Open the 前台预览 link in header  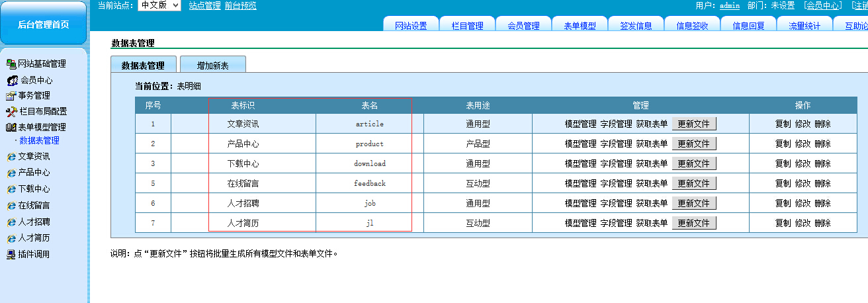click(240, 5)
